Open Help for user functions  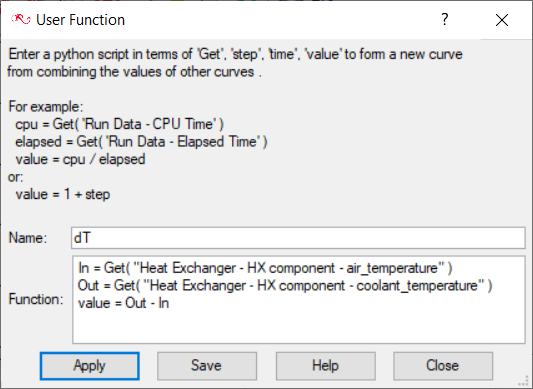point(325,366)
